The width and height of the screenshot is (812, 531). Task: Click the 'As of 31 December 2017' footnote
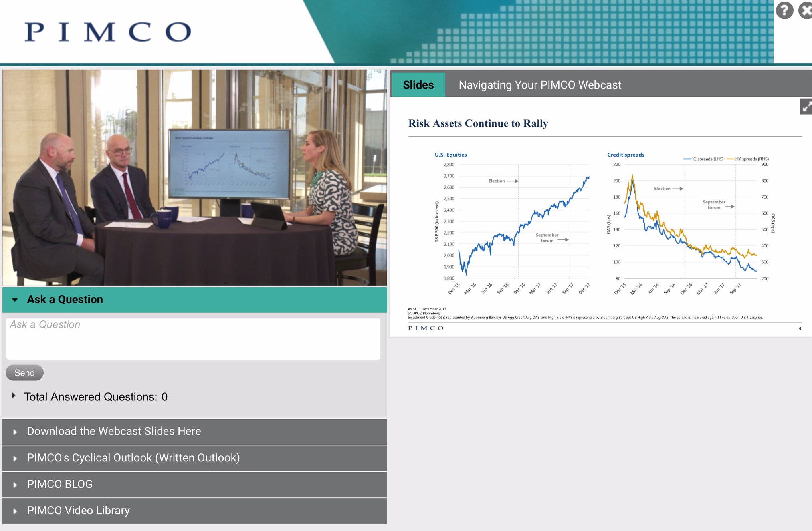[427, 309]
